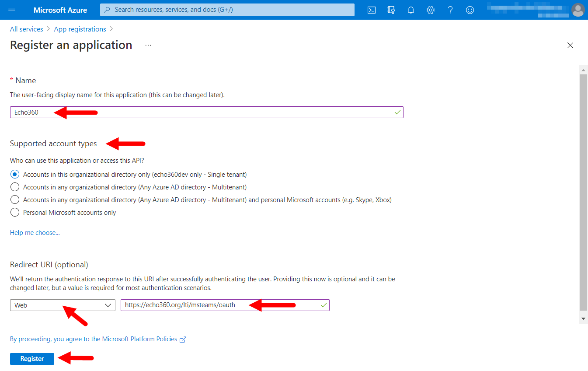Click the Redirect URI (optional) heading
The height and width of the screenshot is (371, 588).
tap(49, 265)
